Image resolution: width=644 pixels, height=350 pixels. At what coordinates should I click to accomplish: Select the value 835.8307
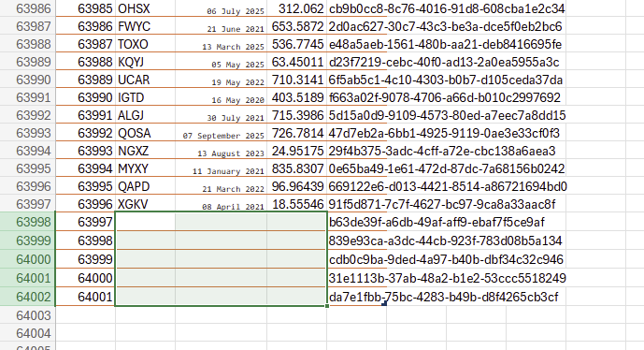pos(297,168)
